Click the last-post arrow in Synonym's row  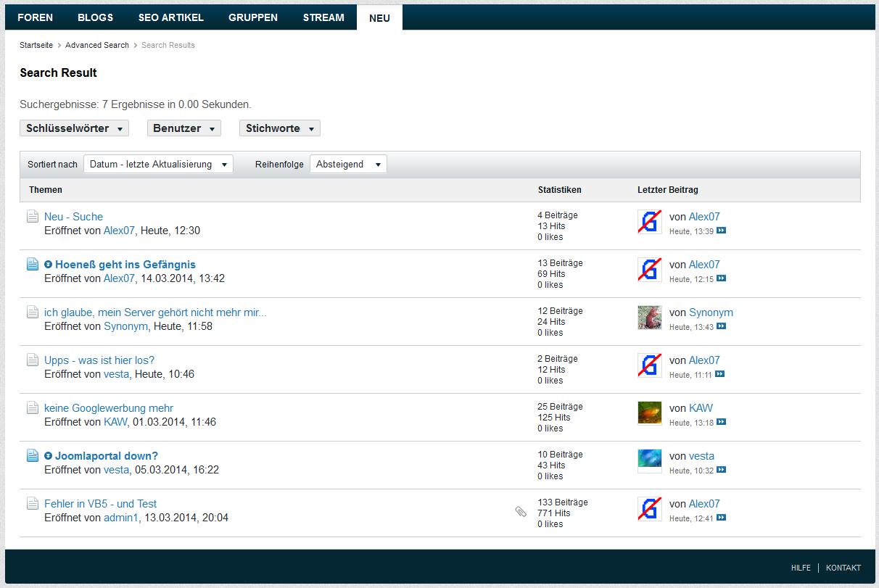pos(721,326)
